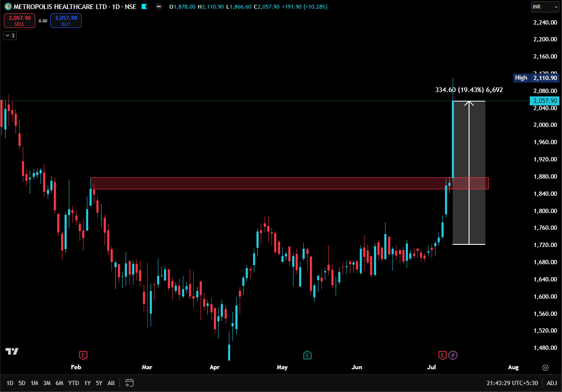Click the grey market status icon in header
The image size is (562, 392).
point(159,7)
